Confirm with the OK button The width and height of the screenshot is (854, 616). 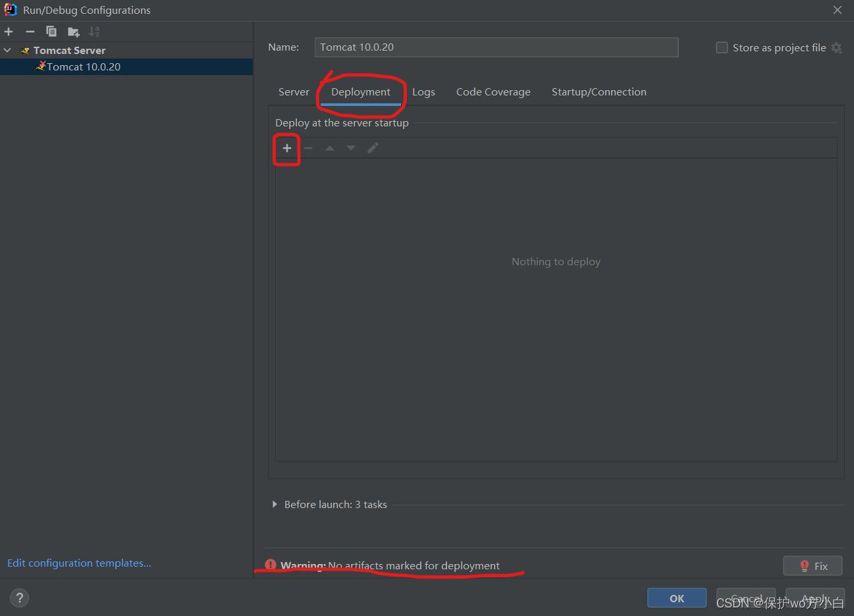point(677,598)
